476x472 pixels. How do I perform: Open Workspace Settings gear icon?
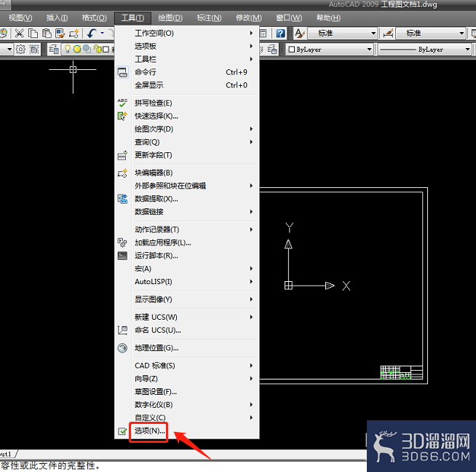click(x=20, y=50)
